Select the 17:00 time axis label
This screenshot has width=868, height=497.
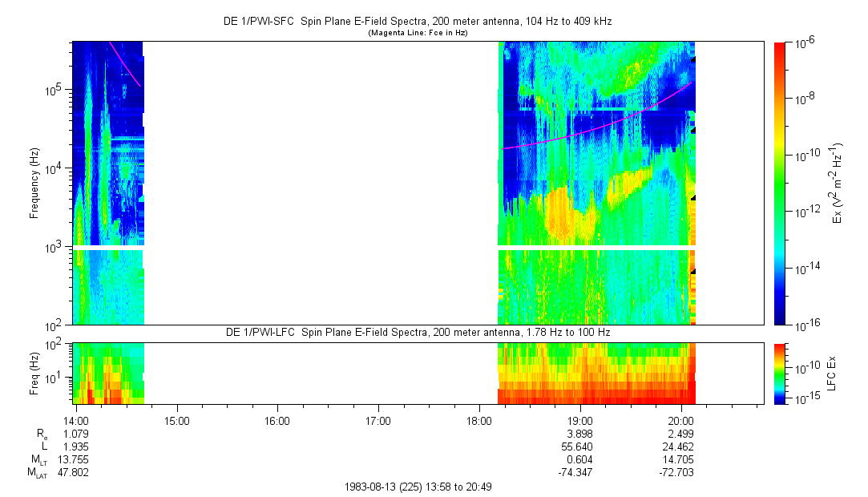377,420
